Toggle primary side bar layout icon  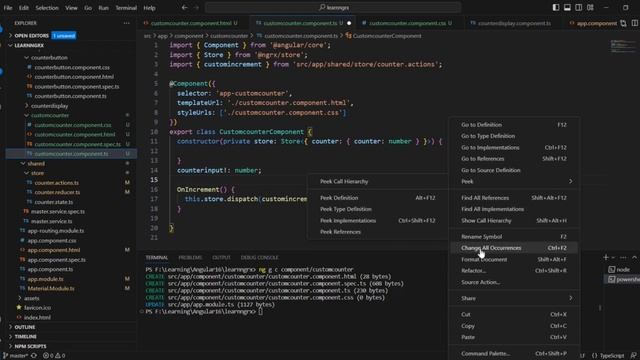[556, 7]
